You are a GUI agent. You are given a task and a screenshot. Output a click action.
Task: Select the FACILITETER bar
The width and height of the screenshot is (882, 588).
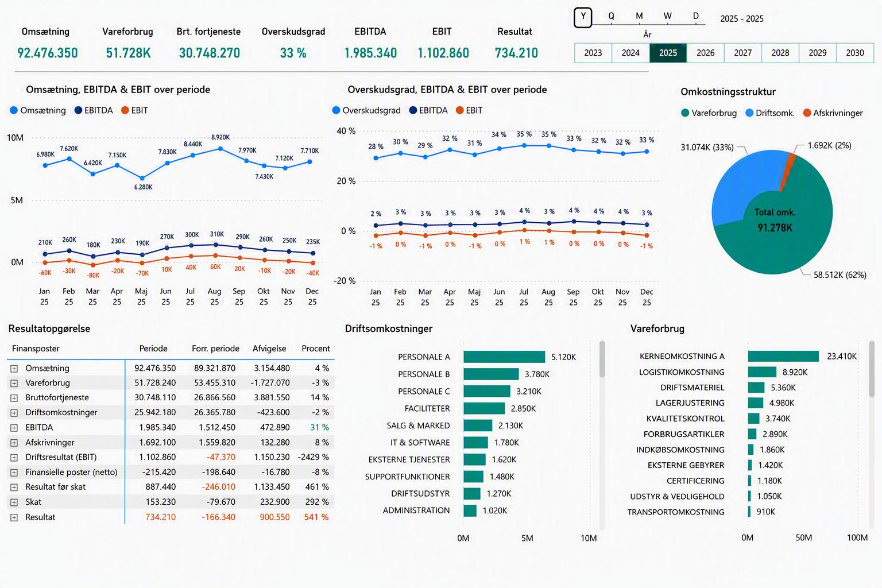point(484,409)
